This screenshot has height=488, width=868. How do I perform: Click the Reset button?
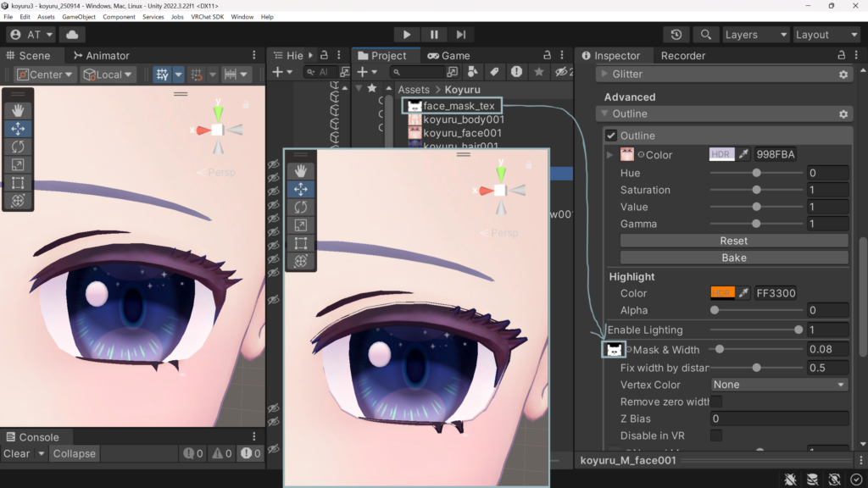pyautogui.click(x=734, y=241)
